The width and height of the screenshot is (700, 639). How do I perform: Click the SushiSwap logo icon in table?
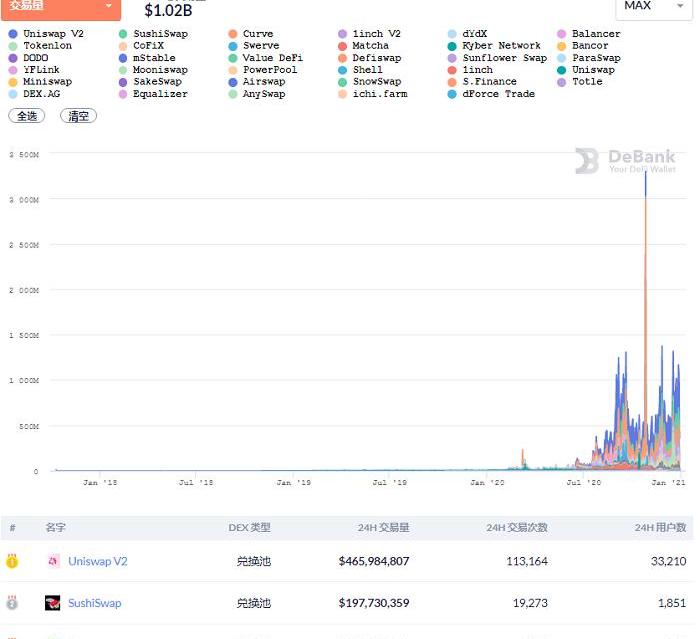point(53,603)
